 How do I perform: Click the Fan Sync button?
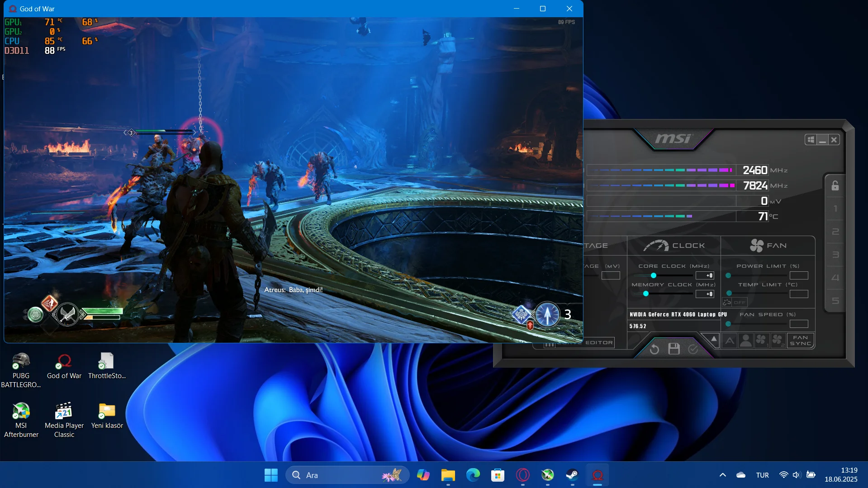tap(800, 341)
